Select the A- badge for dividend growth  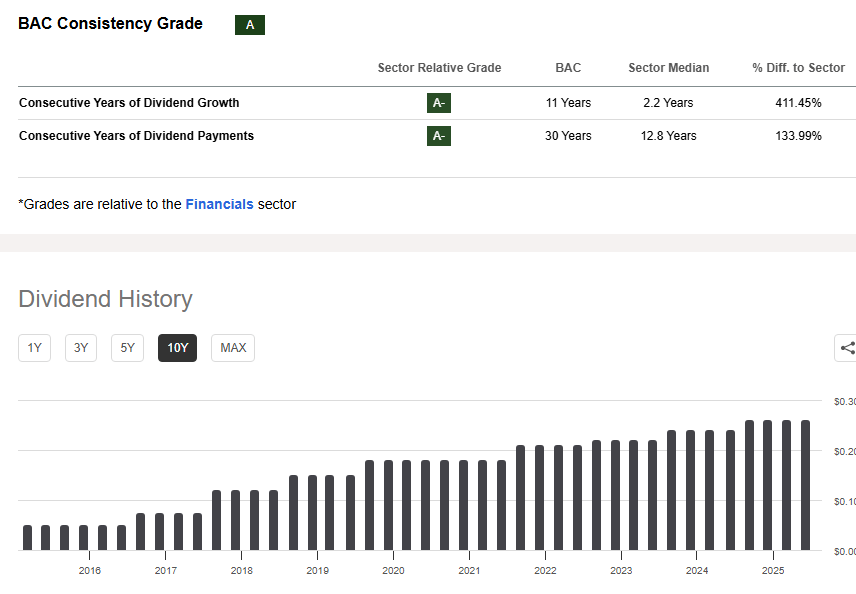tap(438, 102)
